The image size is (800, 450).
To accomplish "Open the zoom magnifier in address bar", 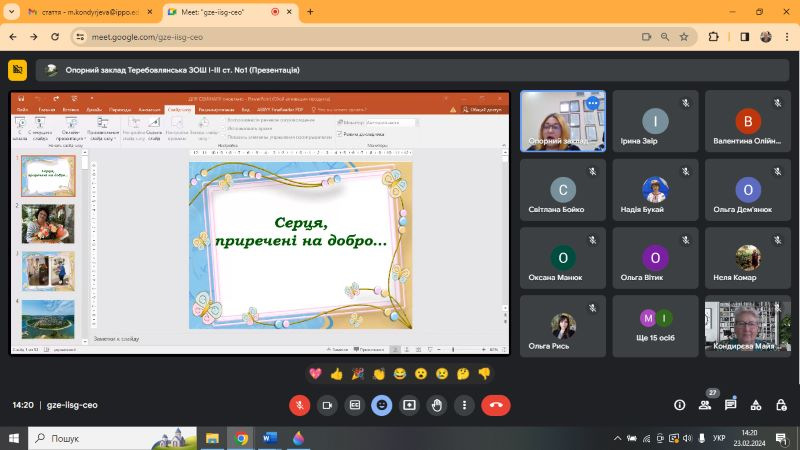I will click(x=665, y=37).
